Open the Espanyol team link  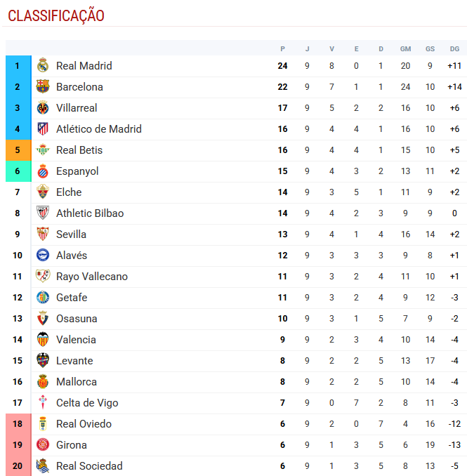click(x=77, y=171)
